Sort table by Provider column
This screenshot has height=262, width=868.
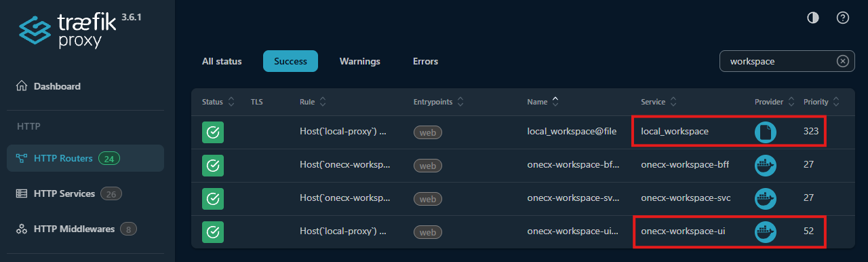click(x=774, y=102)
